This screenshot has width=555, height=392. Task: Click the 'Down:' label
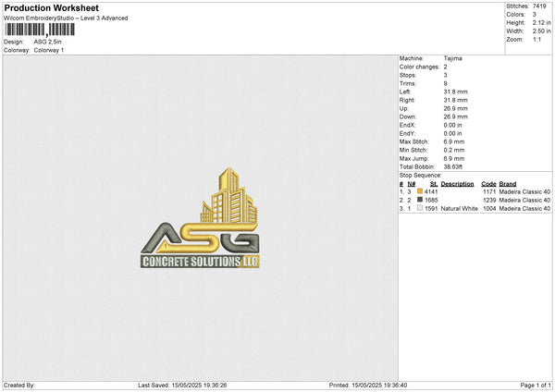[x=408, y=116]
